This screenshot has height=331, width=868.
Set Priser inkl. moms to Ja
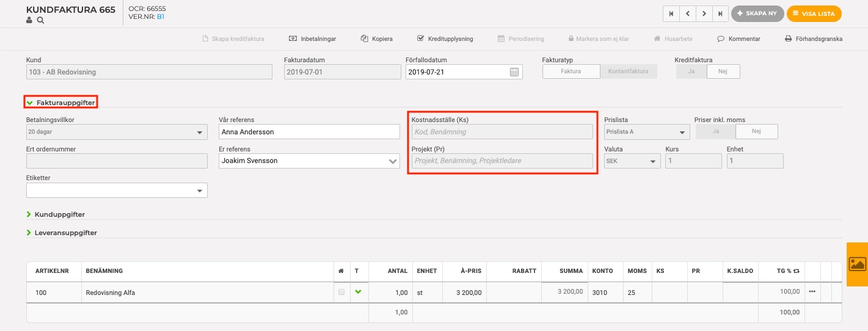(x=716, y=131)
